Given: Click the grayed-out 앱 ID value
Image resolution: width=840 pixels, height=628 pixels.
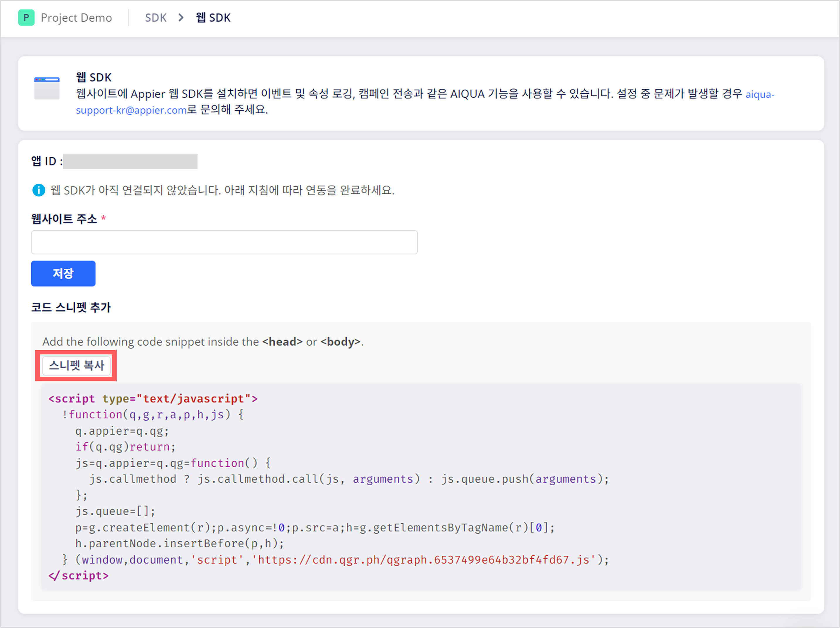Looking at the screenshot, I should pos(130,162).
